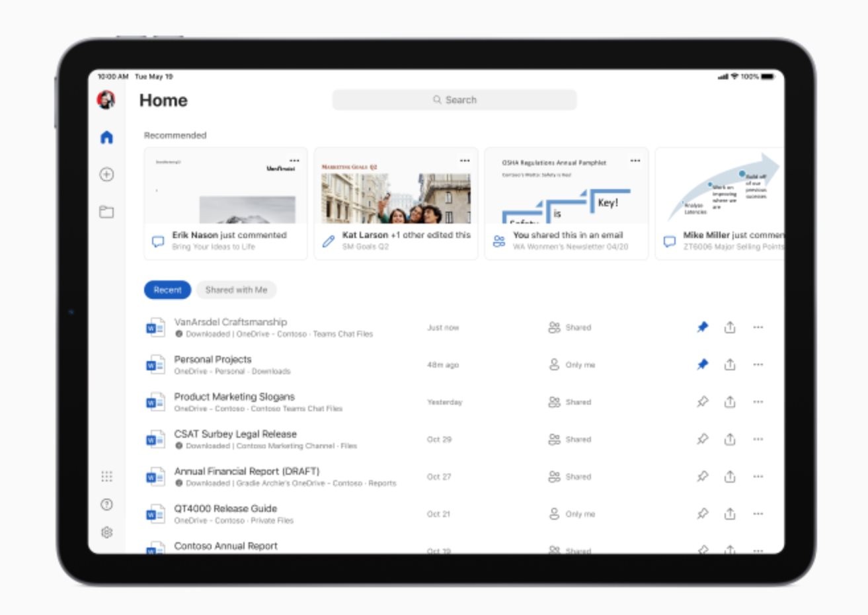
Task: Create a new document with the plus icon
Action: (x=106, y=175)
